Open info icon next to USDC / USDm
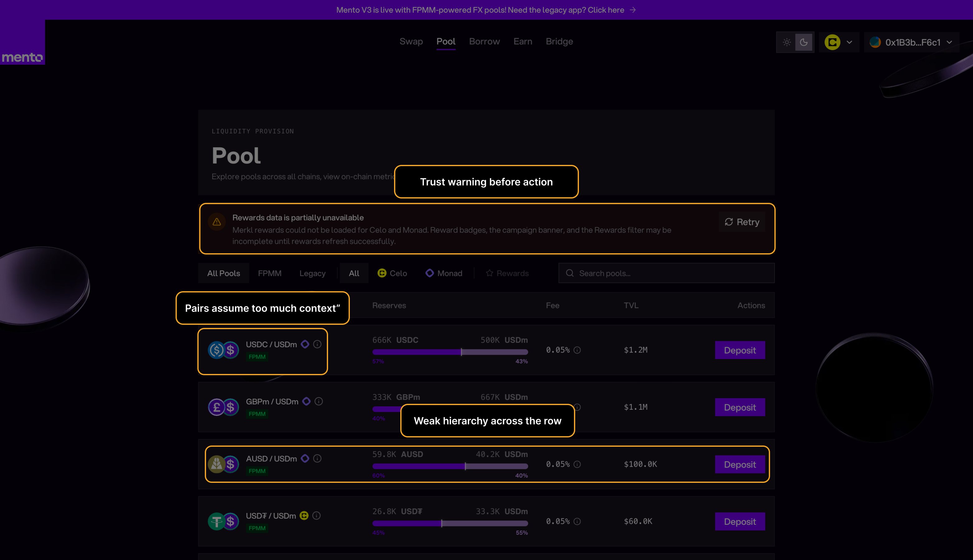Screen dimensions: 973x560 tap(317, 344)
